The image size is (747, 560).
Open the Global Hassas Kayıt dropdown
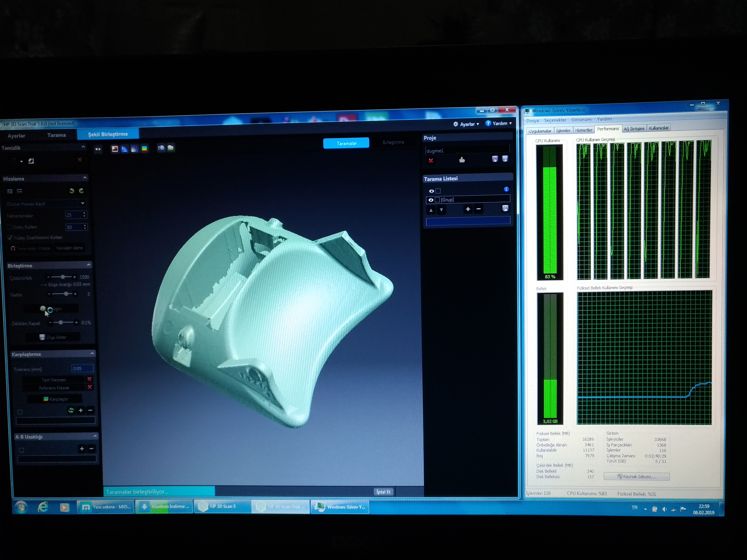83,203
